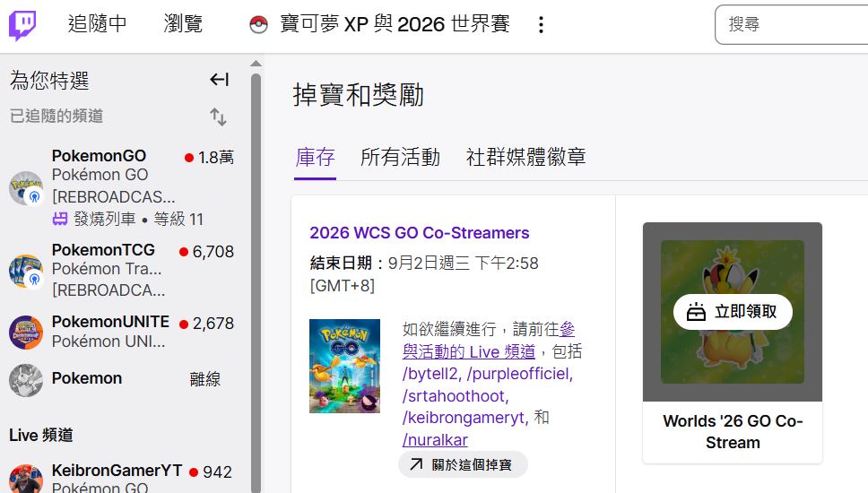Focus the 搜尋 search field

(x=792, y=24)
